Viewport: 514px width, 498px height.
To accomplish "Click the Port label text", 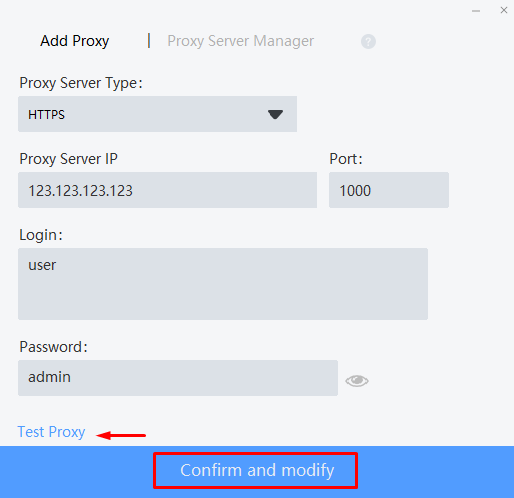I will pyautogui.click(x=346, y=159).
